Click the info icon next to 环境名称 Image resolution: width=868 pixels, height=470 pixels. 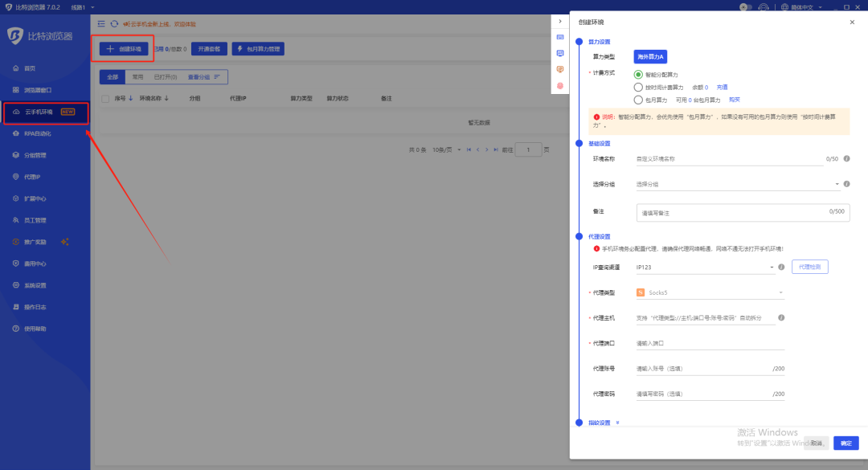[x=846, y=159]
